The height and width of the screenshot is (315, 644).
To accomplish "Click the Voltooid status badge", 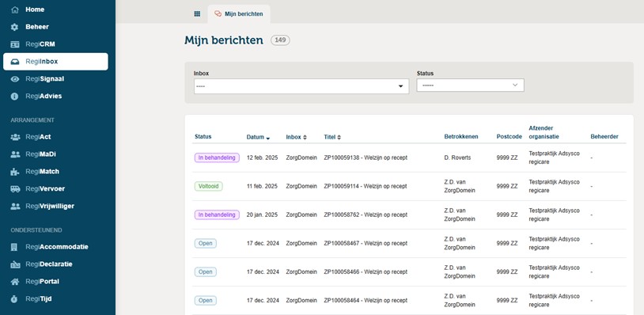I will (209, 187).
